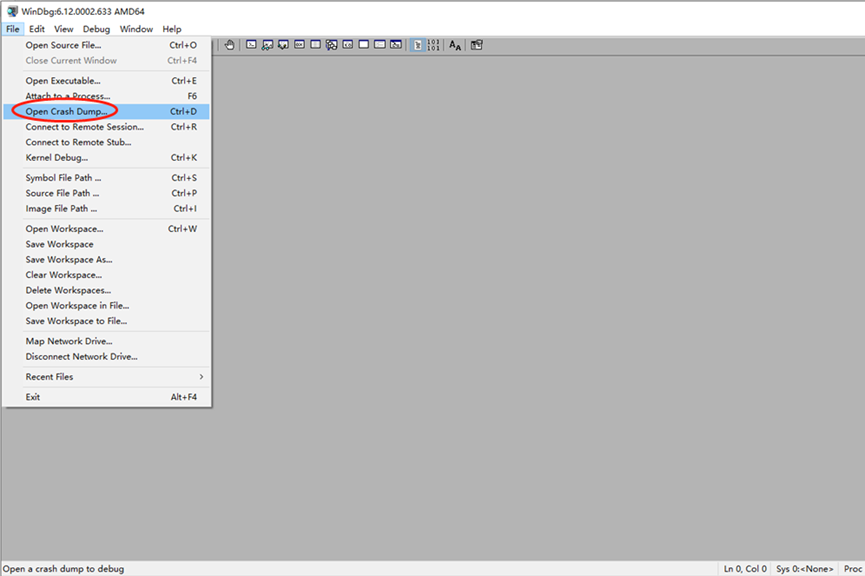The image size is (865, 576).
Task: Click Connect to Remote Session... entry
Action: (84, 127)
